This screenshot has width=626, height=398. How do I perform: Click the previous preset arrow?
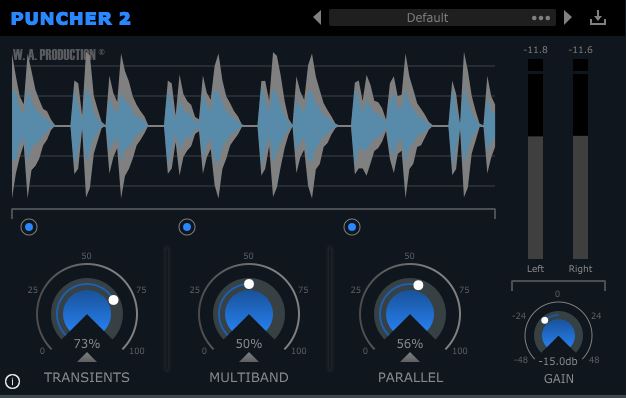(x=317, y=18)
